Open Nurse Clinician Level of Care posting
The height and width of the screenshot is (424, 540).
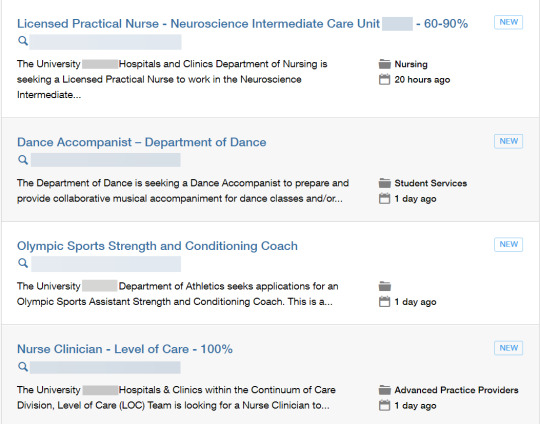[125, 349]
